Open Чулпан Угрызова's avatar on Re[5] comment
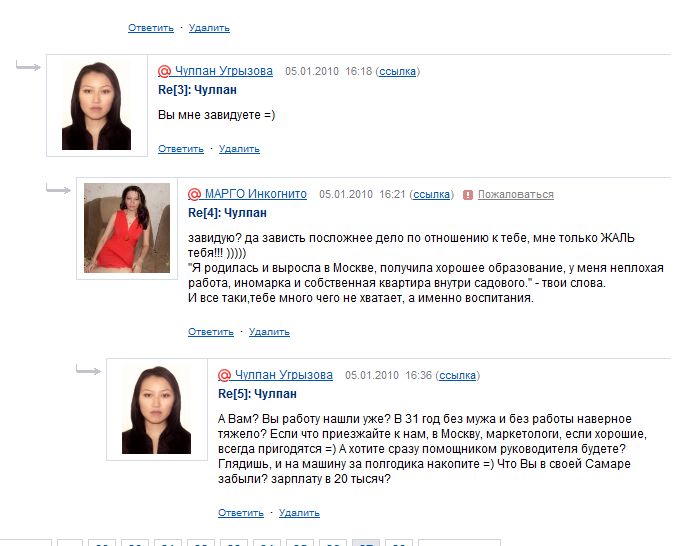The image size is (685, 546). tap(156, 409)
